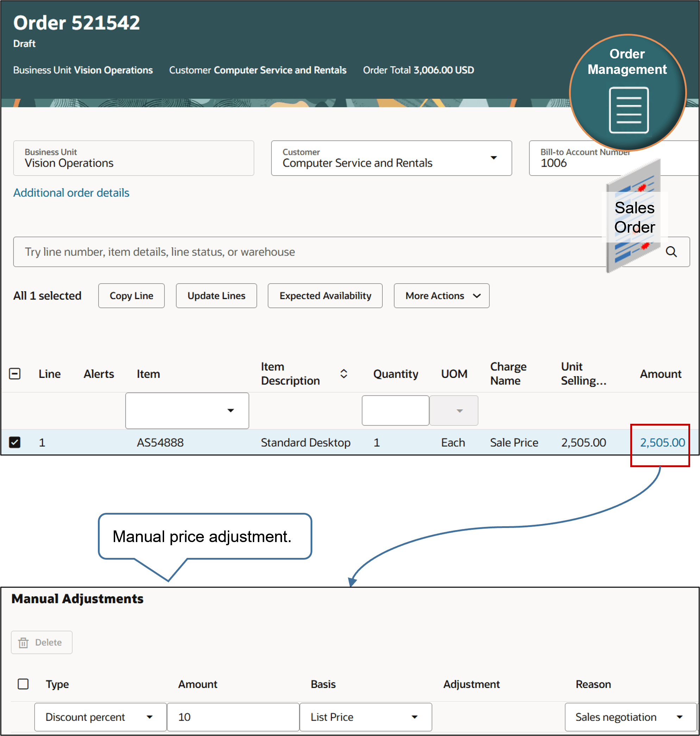The width and height of the screenshot is (700, 736).
Task: Click the Copy Line button
Action: (x=131, y=295)
